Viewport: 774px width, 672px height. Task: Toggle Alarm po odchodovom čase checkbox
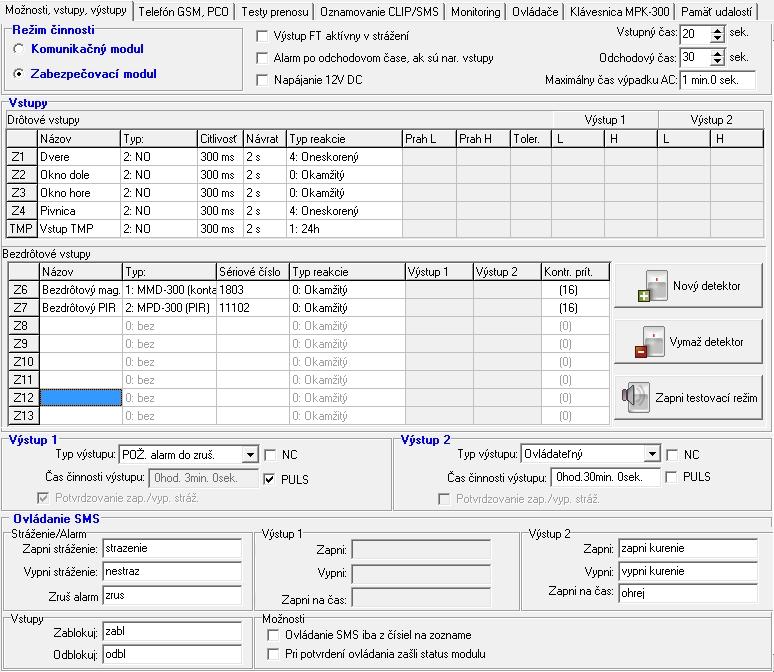pos(262,58)
